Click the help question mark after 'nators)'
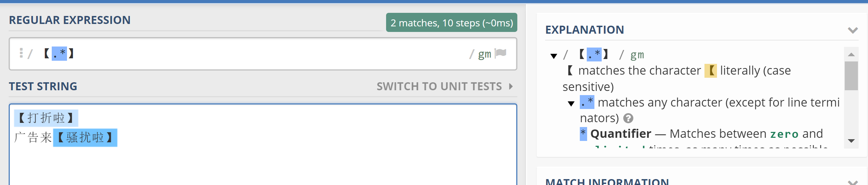The width and height of the screenshot is (868, 185). [x=628, y=118]
